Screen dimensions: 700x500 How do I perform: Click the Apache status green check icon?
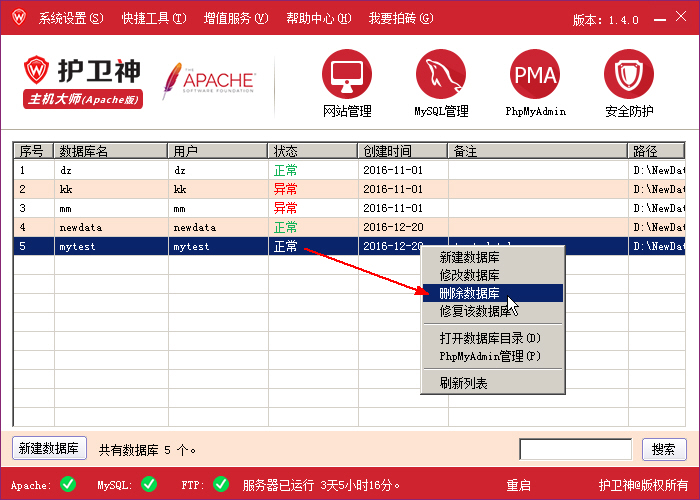[68, 484]
